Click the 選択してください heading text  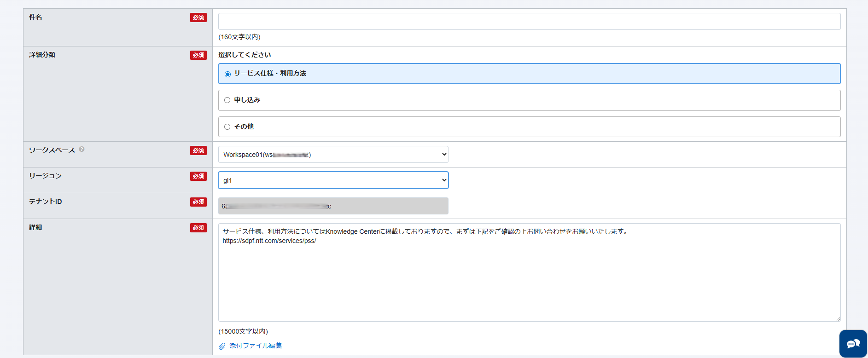[x=245, y=55]
